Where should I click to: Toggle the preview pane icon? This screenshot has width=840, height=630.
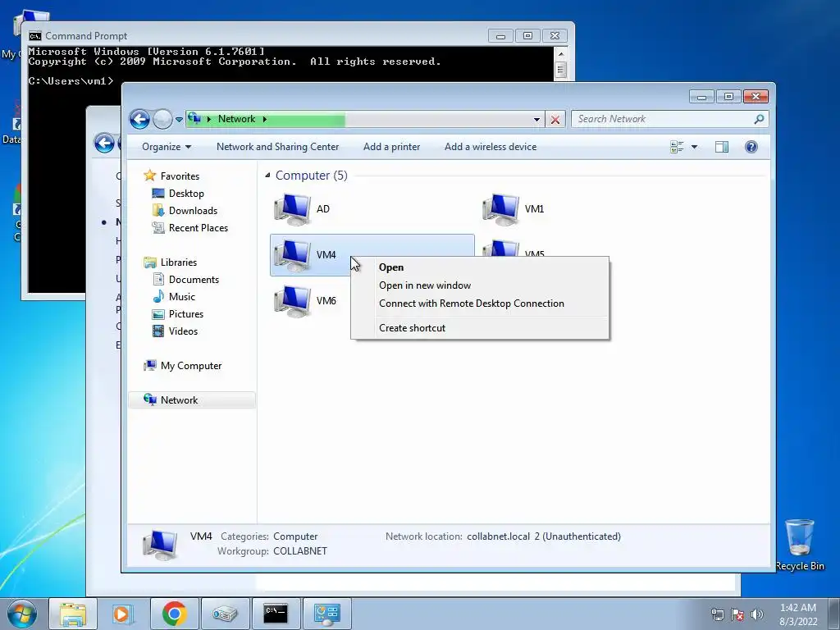tap(722, 147)
